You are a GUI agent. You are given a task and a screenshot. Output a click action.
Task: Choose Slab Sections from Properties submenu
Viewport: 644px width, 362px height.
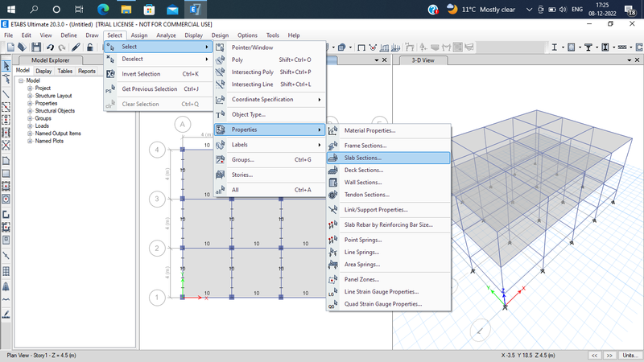389,158
